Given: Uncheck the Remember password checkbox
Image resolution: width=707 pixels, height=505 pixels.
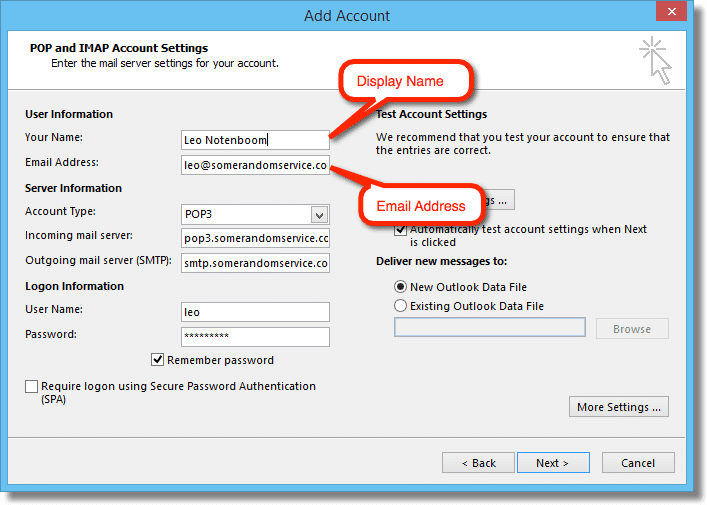Looking at the screenshot, I should click(x=158, y=360).
